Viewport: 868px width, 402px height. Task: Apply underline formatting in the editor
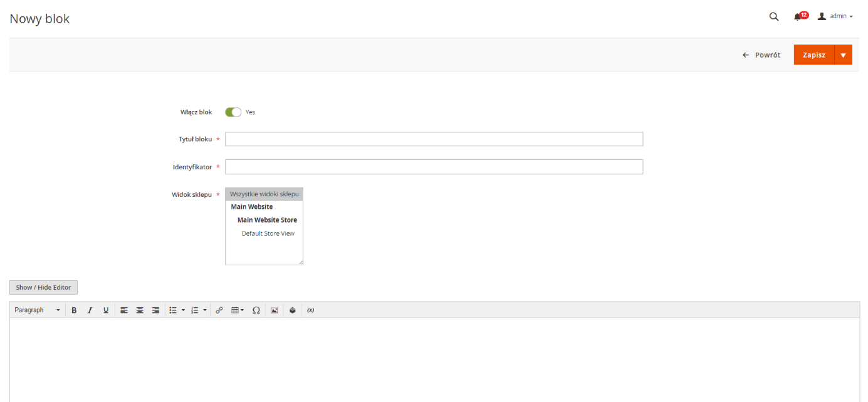(x=105, y=310)
